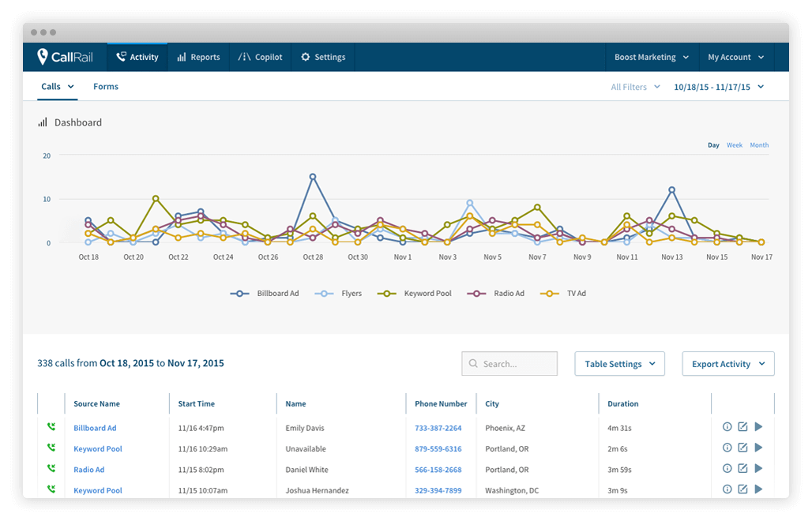This screenshot has width=812, height=521.
Task: Open the Keyword Pool link at 11/16 10:29am
Action: (x=98, y=448)
